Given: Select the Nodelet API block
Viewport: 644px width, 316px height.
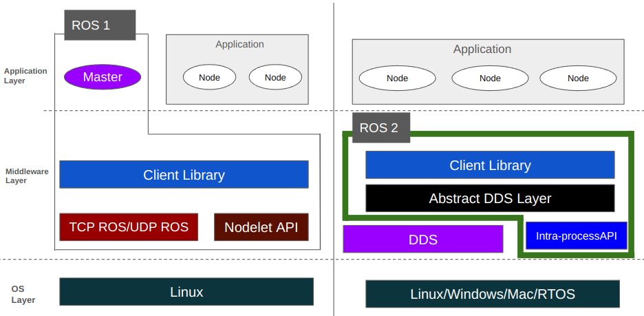Looking at the screenshot, I should click(x=261, y=227).
